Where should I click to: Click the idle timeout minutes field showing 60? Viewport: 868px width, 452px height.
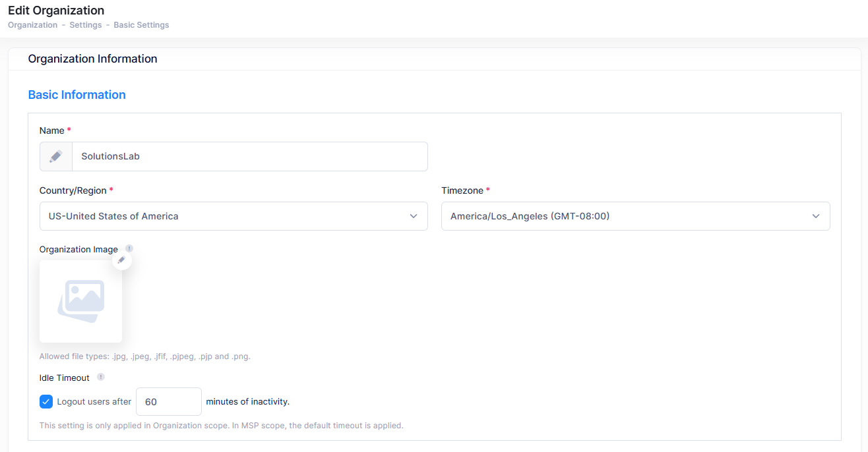168,402
